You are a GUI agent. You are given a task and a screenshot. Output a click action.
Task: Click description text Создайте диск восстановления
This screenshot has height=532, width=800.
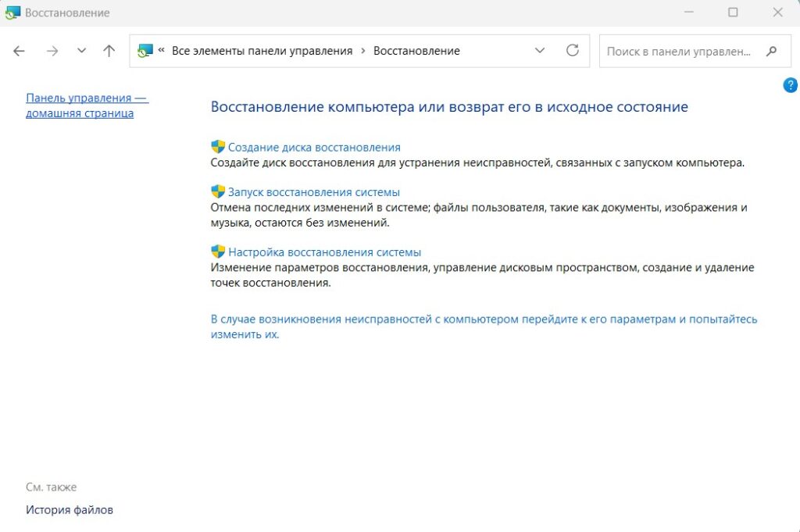[x=477, y=162]
